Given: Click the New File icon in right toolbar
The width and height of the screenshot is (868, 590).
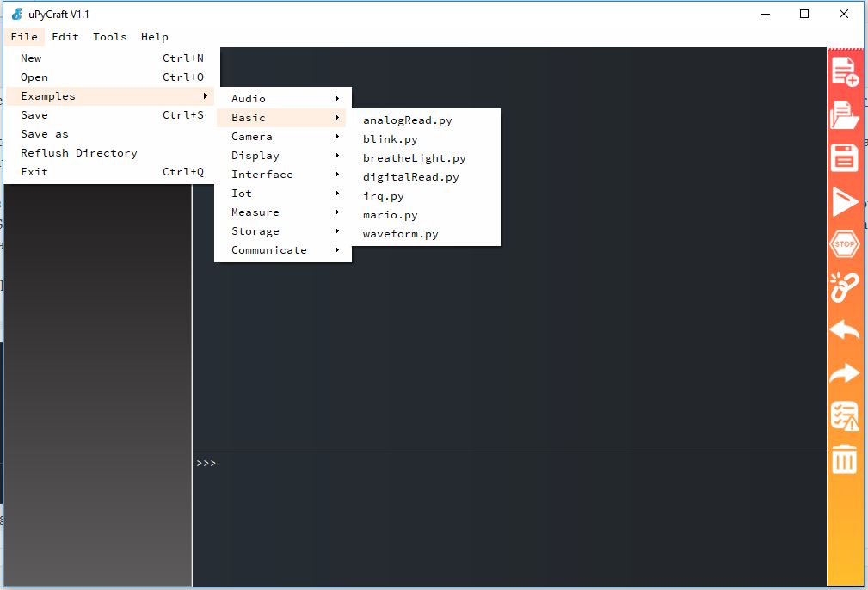Looking at the screenshot, I should click(845, 72).
